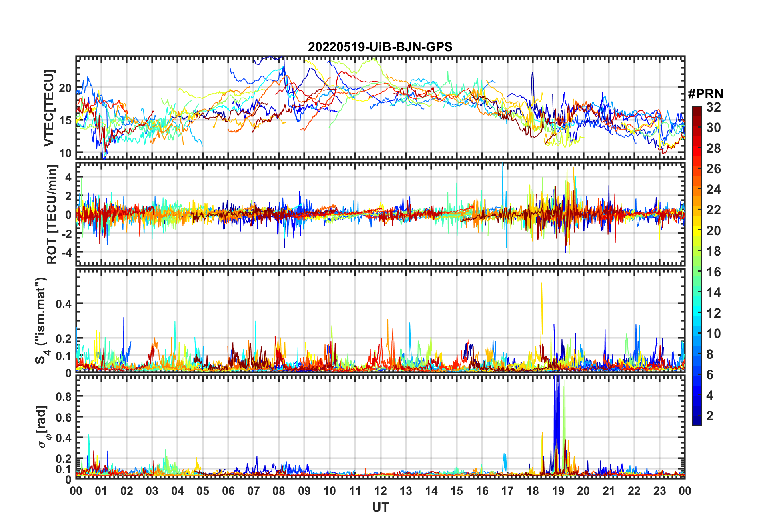761x532 pixels.
Task: Click the UT x-axis label
Action: point(380,507)
